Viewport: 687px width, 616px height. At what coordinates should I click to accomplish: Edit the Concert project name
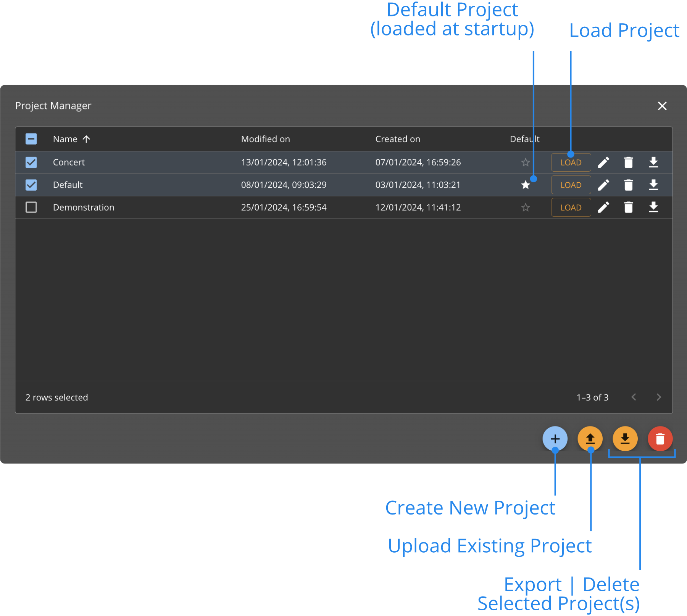pyautogui.click(x=604, y=162)
